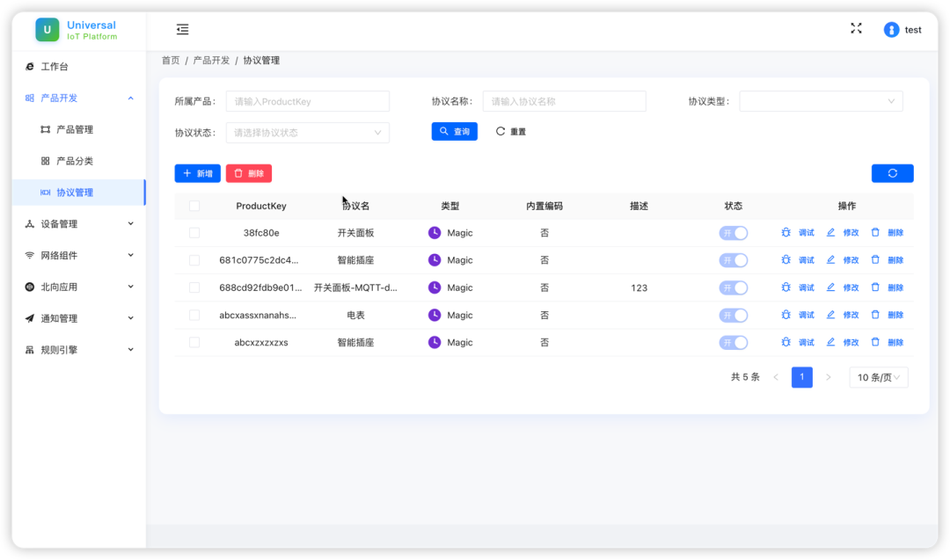Check the checkbox for 681c0775c2dc4 row
Image resolution: width=950 pixels, height=560 pixels.
194,260
